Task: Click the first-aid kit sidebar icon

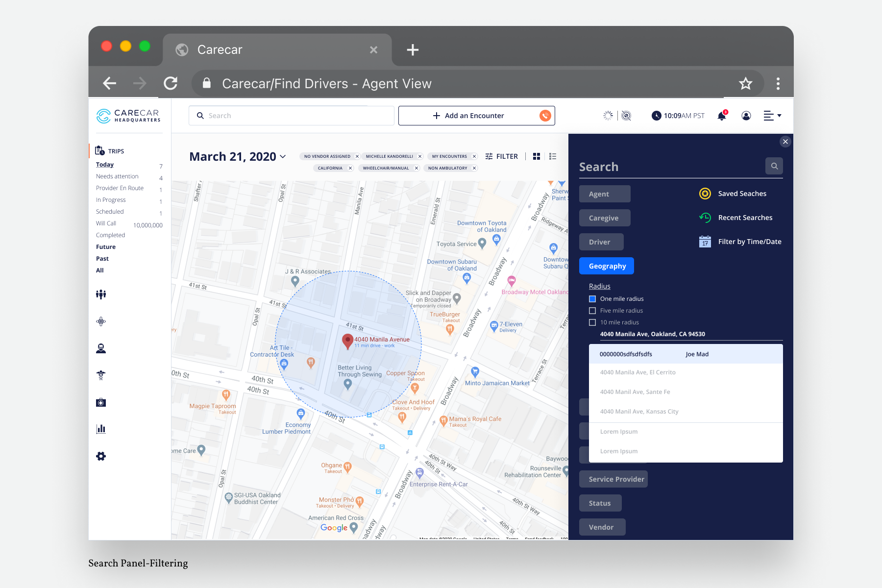Action: [x=100, y=402]
